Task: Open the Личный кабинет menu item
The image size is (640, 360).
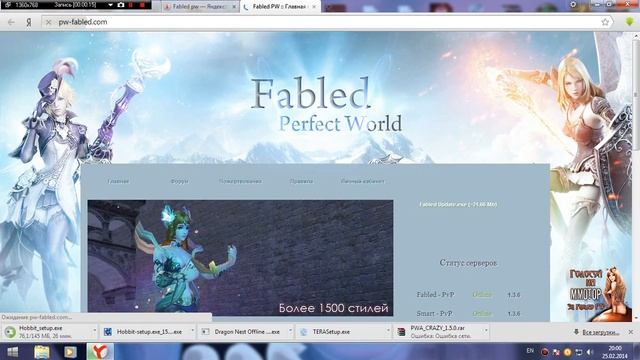Action: (x=362, y=181)
